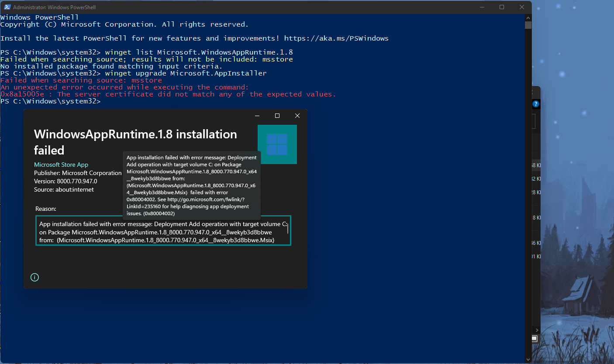Click the Reason text box scrollbar

[288, 230]
